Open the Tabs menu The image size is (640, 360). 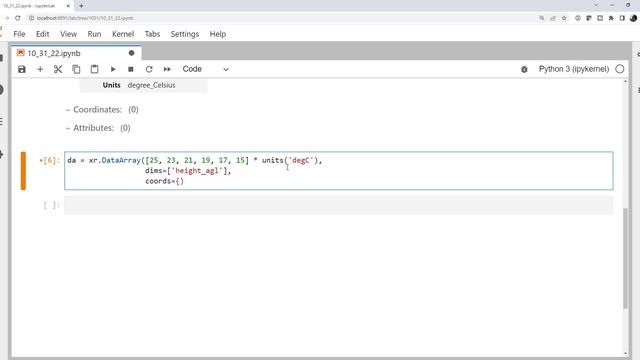[x=152, y=34]
